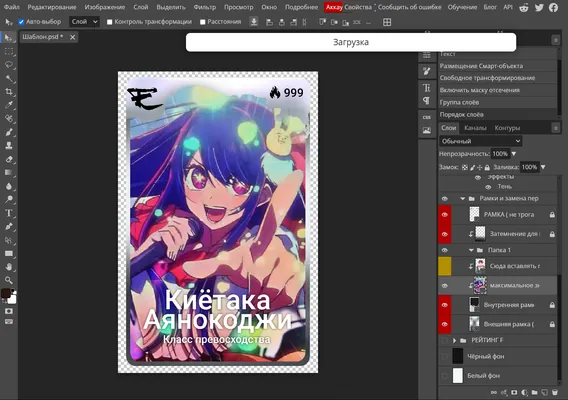Screen dimensions: 568x400
Task: Open the Обычный blend mode dropdown
Action: [x=481, y=141]
